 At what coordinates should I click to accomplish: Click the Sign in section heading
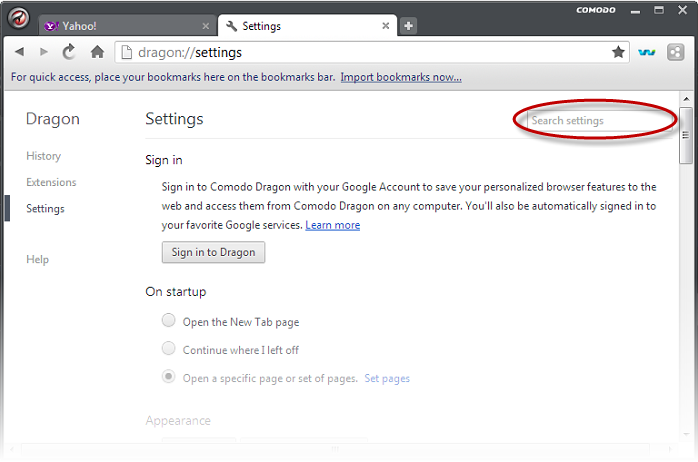[164, 160]
